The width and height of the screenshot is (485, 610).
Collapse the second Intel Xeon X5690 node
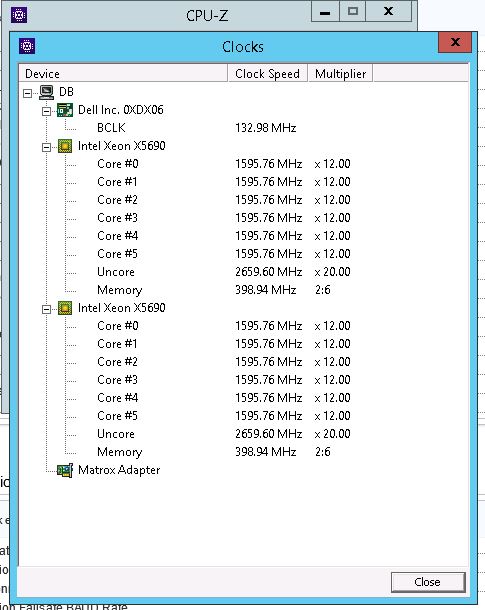tap(46, 310)
